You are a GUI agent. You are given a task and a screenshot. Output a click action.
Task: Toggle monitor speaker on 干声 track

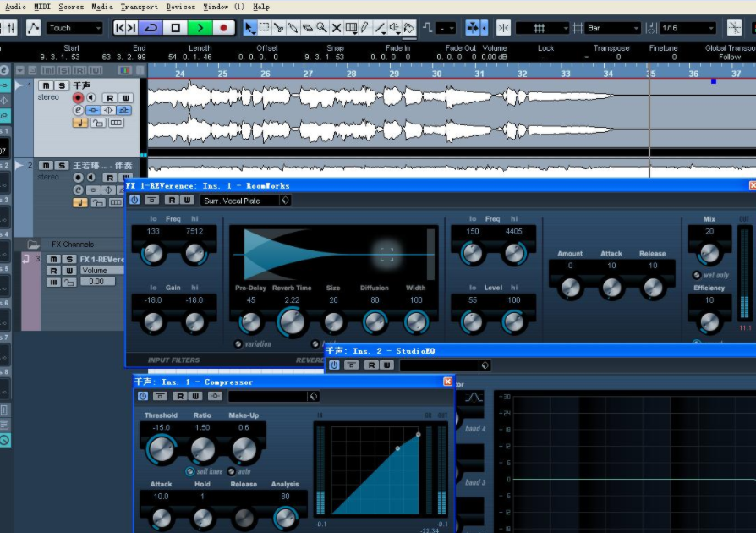pos(91,98)
